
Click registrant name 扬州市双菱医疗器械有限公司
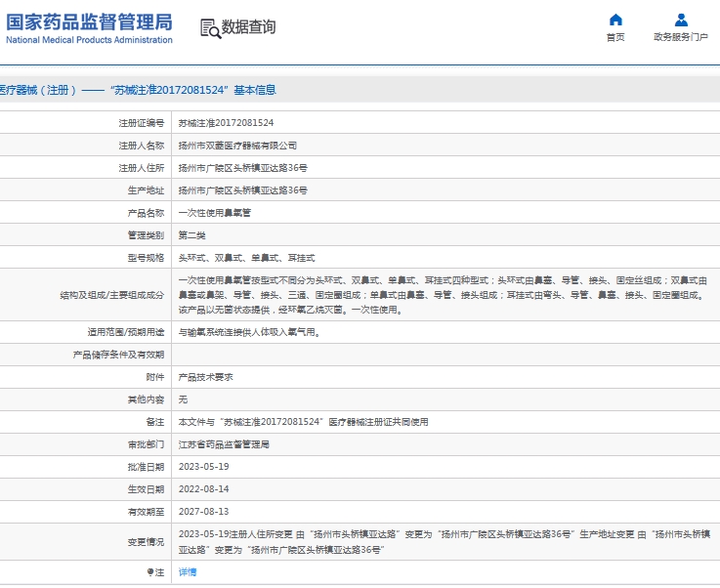pyautogui.click(x=237, y=146)
